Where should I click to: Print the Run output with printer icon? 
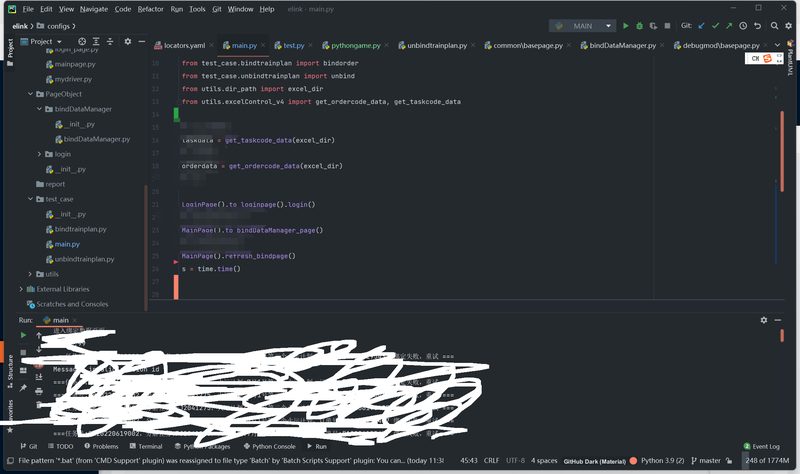(x=39, y=391)
